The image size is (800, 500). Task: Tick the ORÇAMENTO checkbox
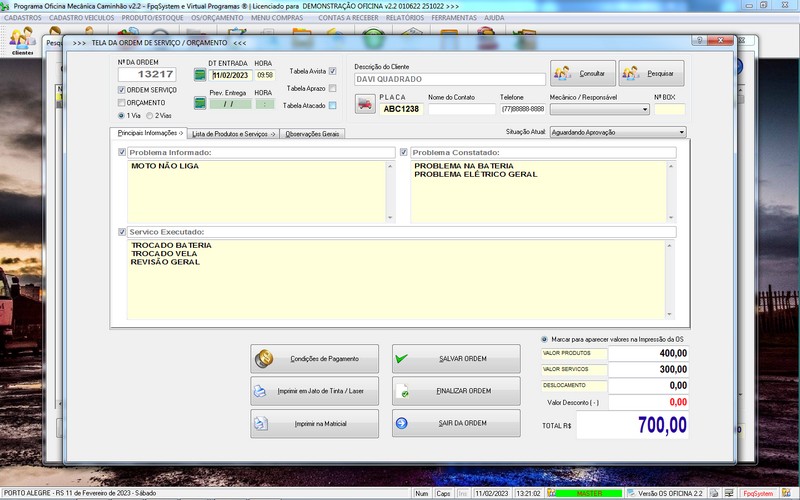(121, 103)
